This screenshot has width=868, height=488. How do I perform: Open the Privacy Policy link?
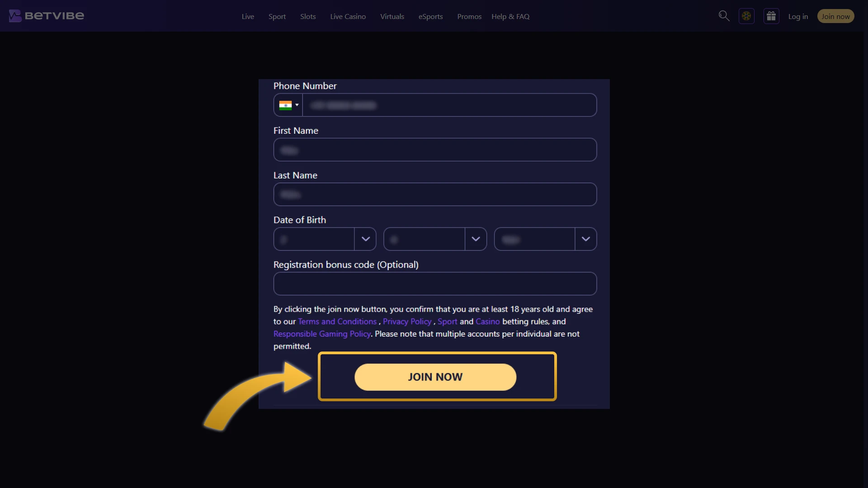coord(406,321)
